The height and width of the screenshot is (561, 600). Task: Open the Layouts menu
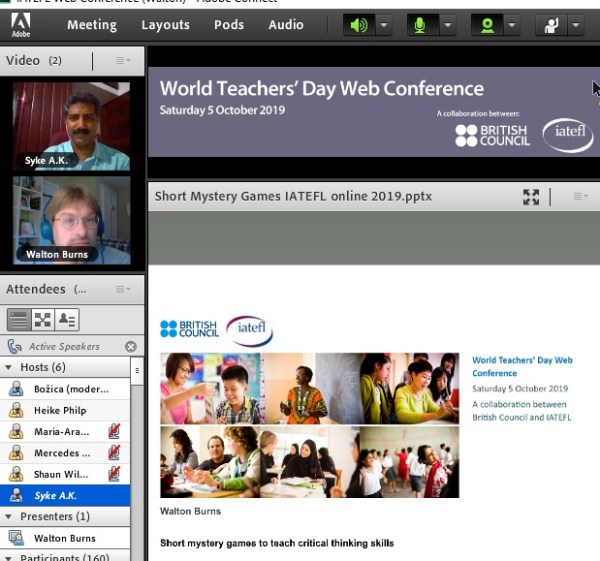pyautogui.click(x=165, y=25)
